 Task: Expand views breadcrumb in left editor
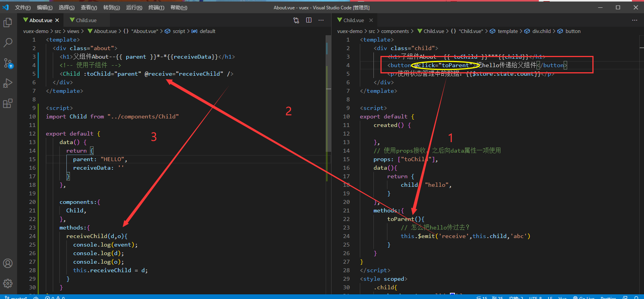click(73, 31)
